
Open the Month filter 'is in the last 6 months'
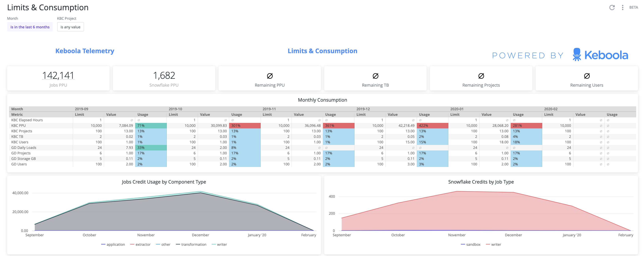click(x=30, y=27)
